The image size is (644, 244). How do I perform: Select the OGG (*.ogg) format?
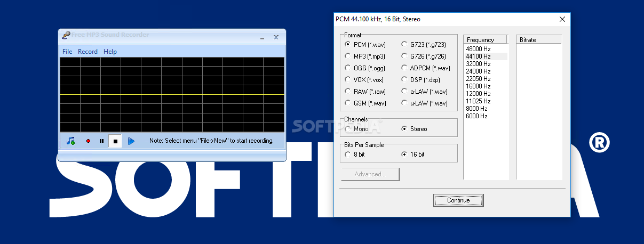(365, 68)
